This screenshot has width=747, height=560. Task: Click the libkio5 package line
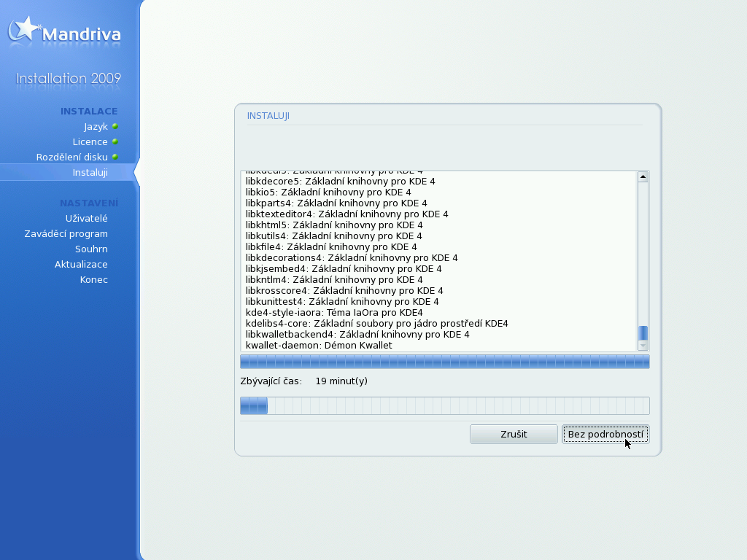pyautogui.click(x=328, y=192)
